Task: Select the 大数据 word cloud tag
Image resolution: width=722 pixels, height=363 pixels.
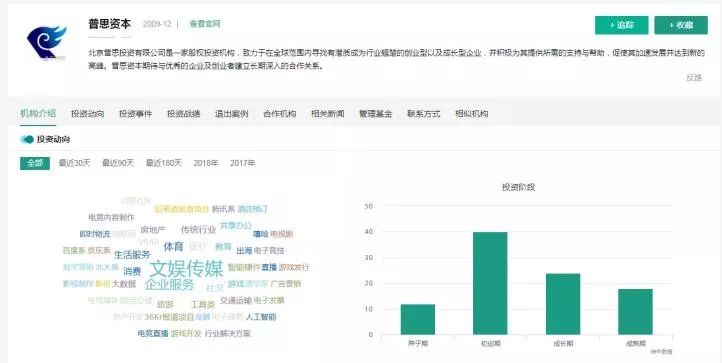Action: tap(124, 284)
